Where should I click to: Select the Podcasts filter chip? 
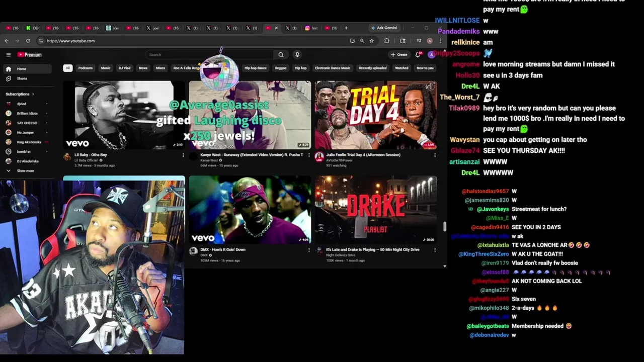point(85,68)
